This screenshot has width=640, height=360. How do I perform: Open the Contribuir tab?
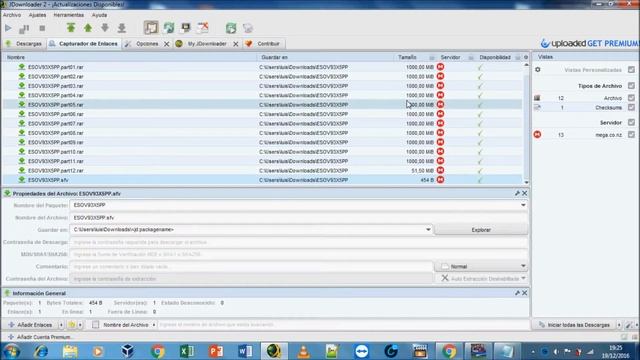coord(264,44)
